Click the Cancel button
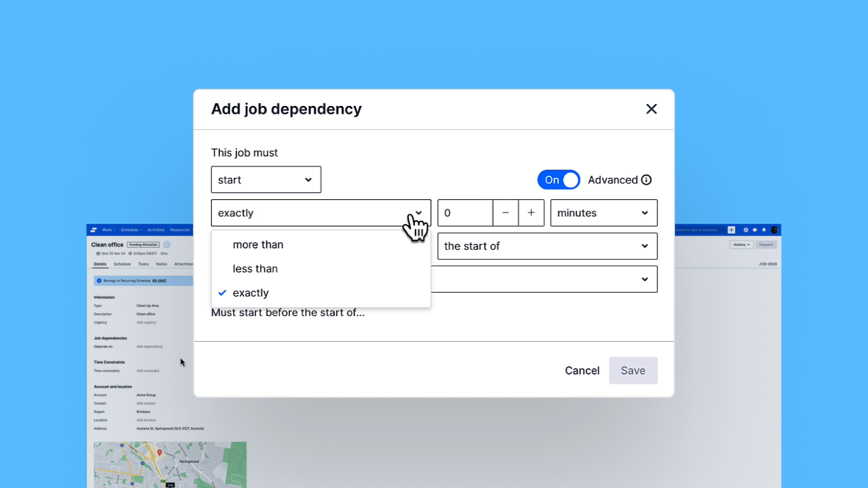The width and height of the screenshot is (868, 488). pyautogui.click(x=582, y=371)
